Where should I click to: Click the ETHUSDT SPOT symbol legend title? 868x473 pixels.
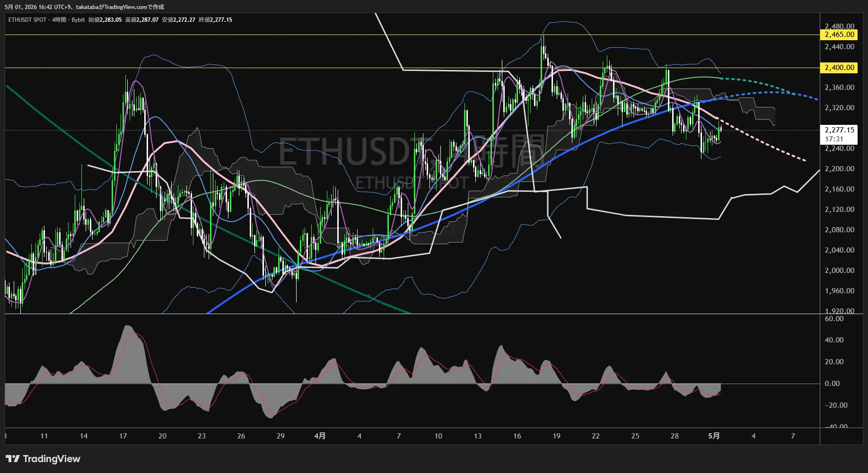pos(27,20)
